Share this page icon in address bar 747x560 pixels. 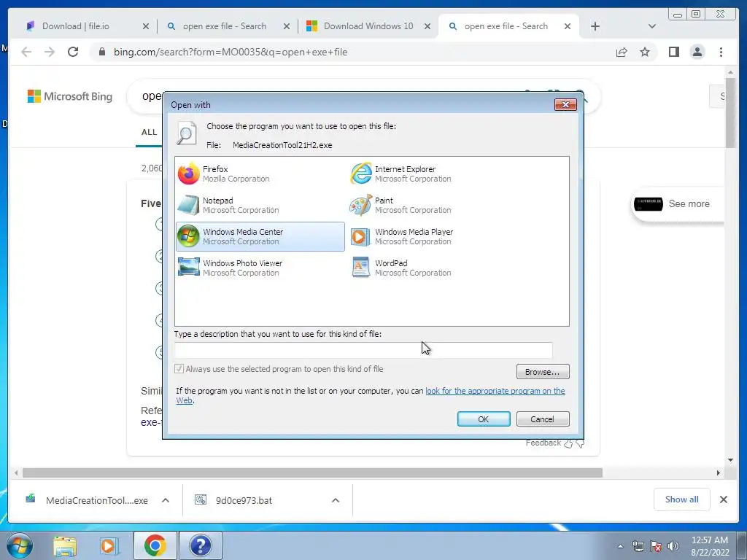622,52
